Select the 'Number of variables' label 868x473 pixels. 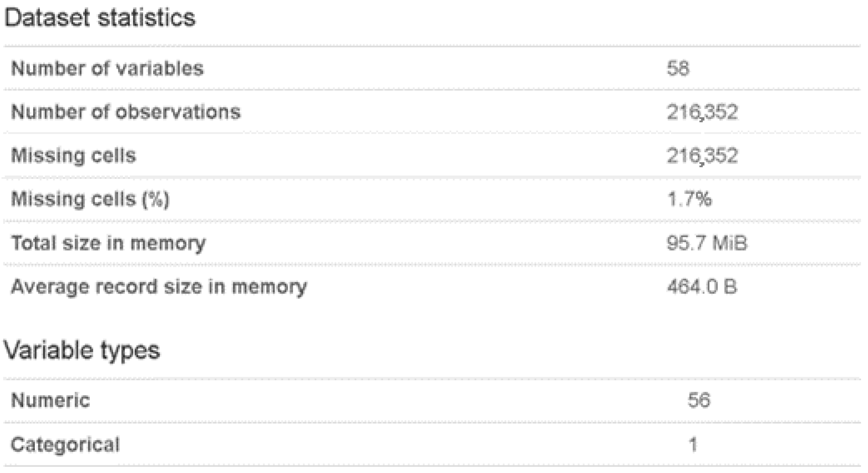[x=107, y=69]
